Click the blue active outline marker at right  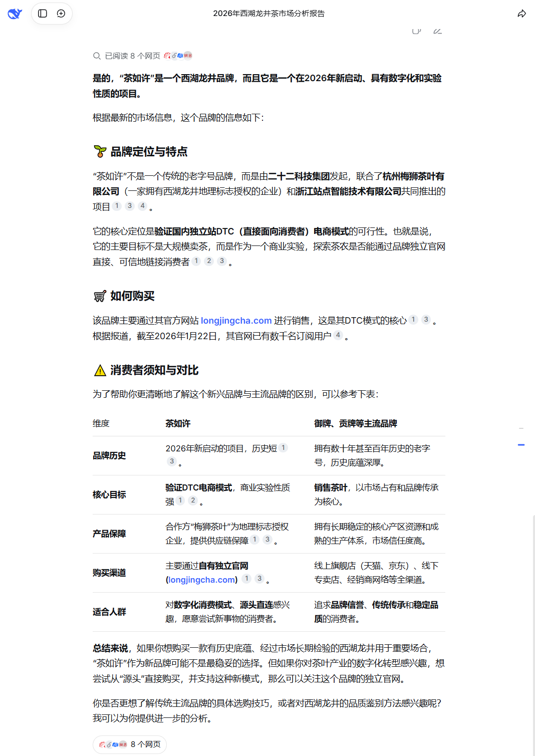[521, 445]
